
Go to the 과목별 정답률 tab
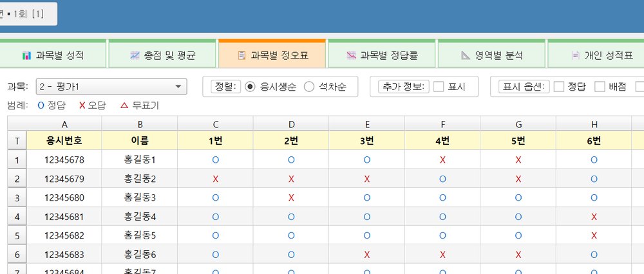click(381, 54)
